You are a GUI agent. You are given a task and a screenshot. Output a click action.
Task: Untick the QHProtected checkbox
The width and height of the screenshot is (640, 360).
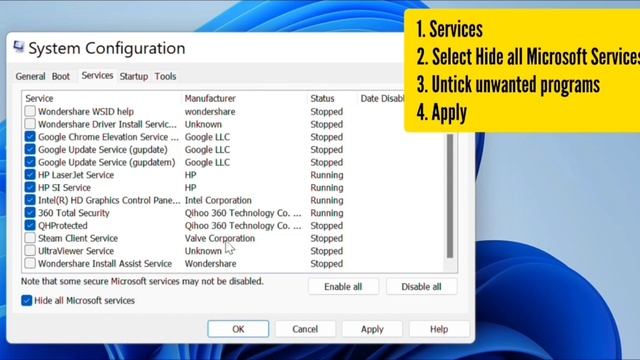click(x=30, y=225)
